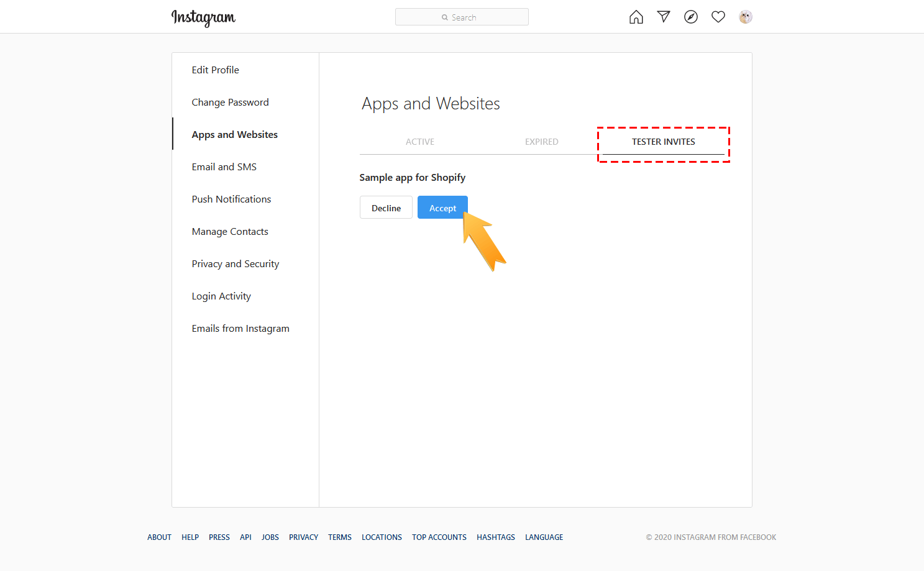The height and width of the screenshot is (571, 924).
Task: Open the Terms footer link
Action: [340, 537]
